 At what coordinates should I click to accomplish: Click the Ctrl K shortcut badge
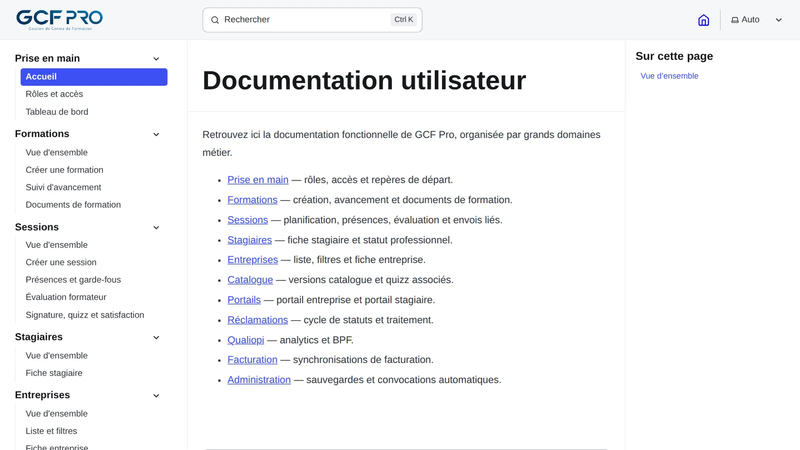404,19
